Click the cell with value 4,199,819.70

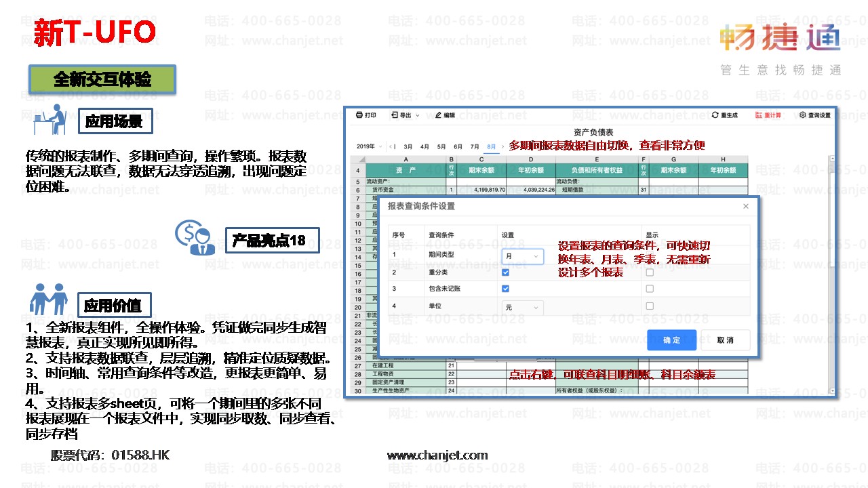tap(482, 190)
